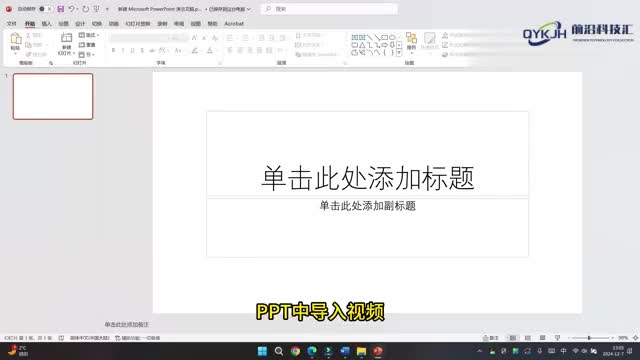Increase font size with larger A icon
Image resolution: width=640 pixels, height=360 pixels.
pyautogui.click(x=194, y=38)
